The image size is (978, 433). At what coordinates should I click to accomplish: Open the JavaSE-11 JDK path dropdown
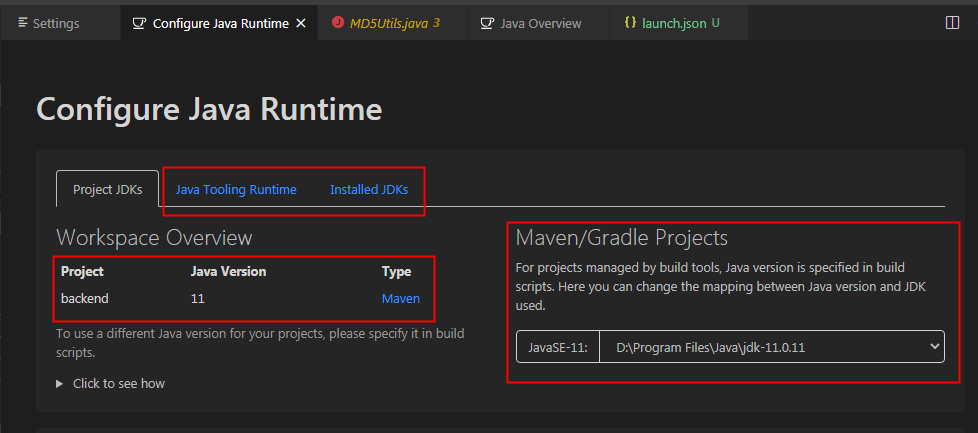(770, 347)
